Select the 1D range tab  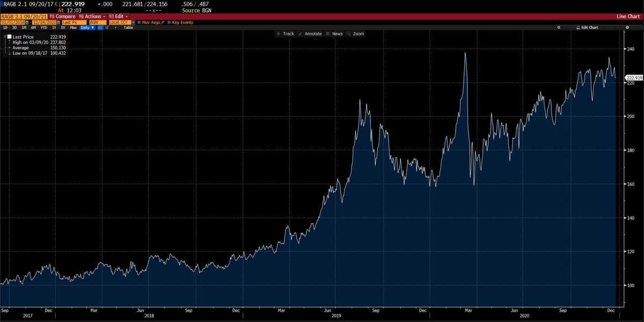click(5, 27)
